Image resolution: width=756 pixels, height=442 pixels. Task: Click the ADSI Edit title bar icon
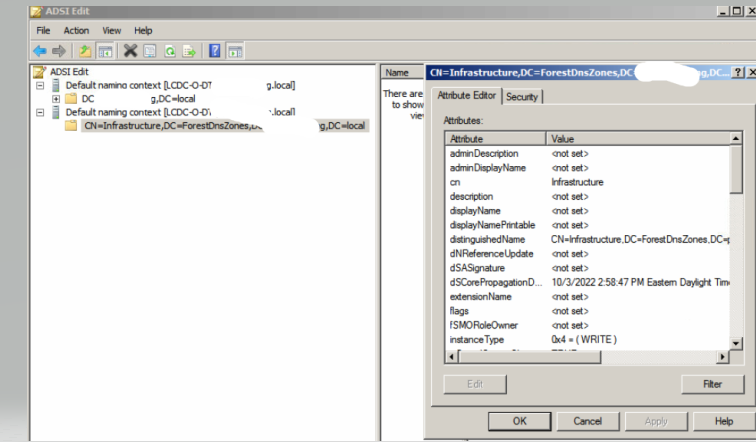click(x=37, y=12)
